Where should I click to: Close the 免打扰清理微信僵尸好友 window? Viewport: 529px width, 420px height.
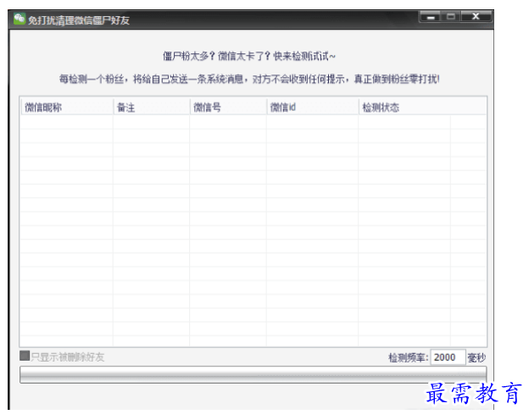click(x=476, y=17)
